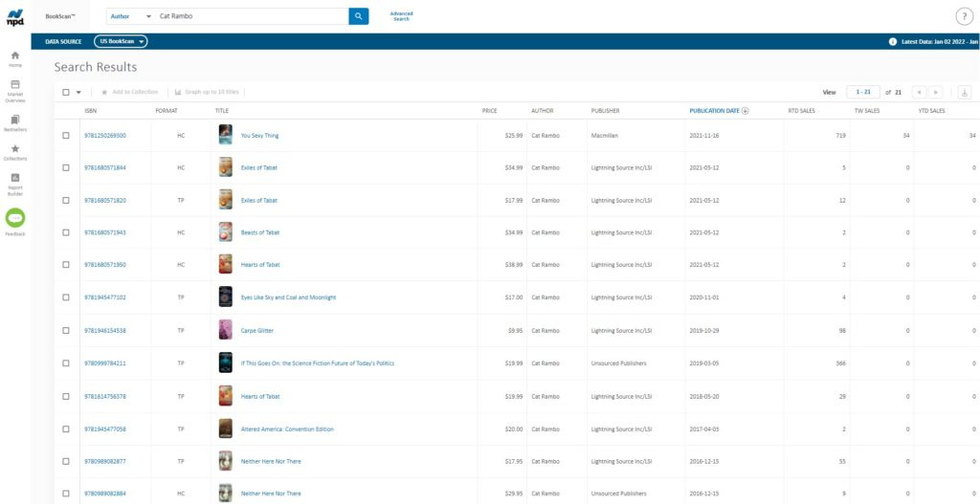Open the You Sexy Thing title link

click(260, 136)
